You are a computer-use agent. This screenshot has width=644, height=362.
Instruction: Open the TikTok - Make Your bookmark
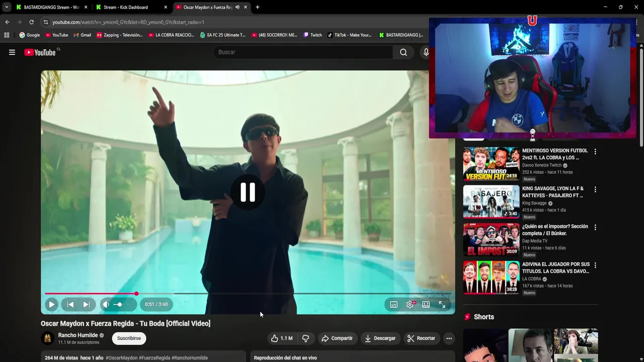click(x=350, y=35)
